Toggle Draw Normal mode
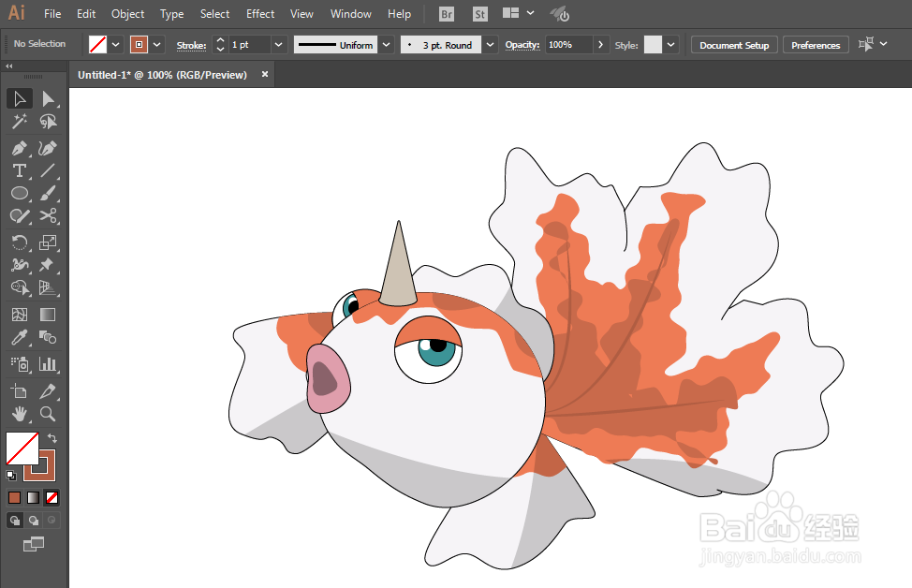The height and width of the screenshot is (588, 912). 15,520
